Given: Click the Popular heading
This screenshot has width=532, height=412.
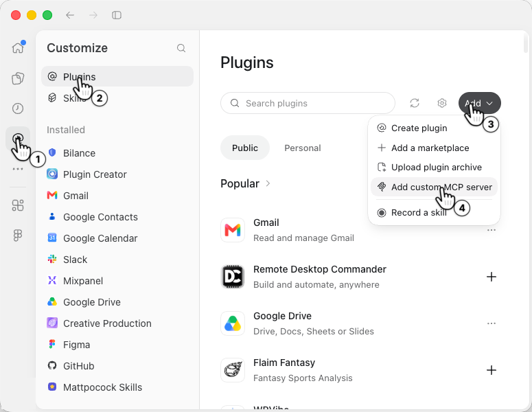Looking at the screenshot, I should tap(240, 183).
